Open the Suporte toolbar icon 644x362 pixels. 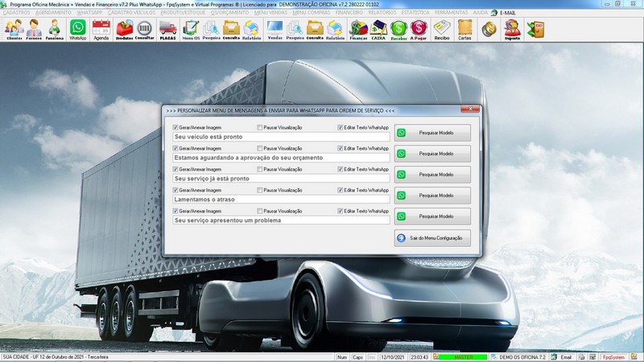tap(512, 30)
